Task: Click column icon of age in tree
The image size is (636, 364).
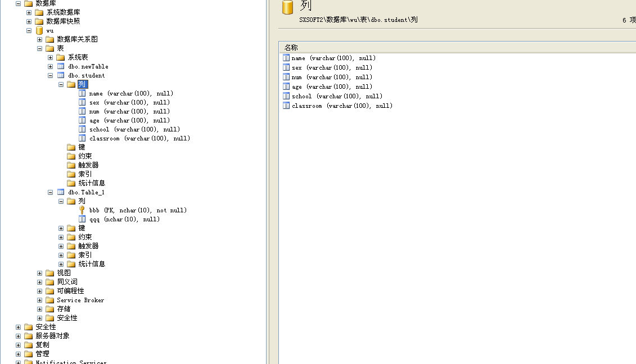Action: [x=82, y=120]
